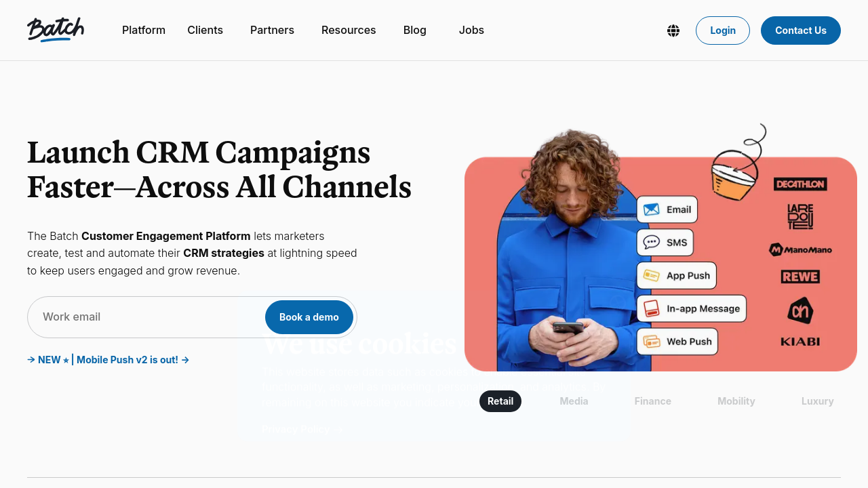Click the Decathlon logo
This screenshot has width=868, height=488.
click(x=800, y=184)
